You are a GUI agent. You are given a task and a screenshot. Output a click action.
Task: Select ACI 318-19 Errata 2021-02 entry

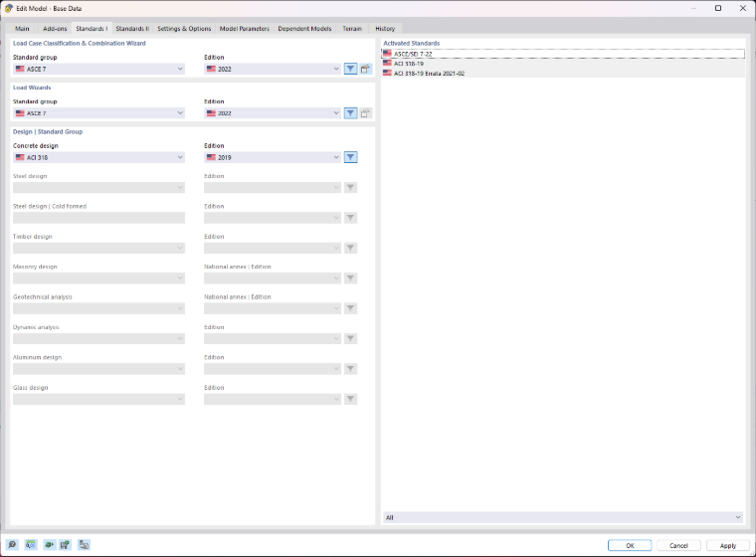pyautogui.click(x=563, y=74)
